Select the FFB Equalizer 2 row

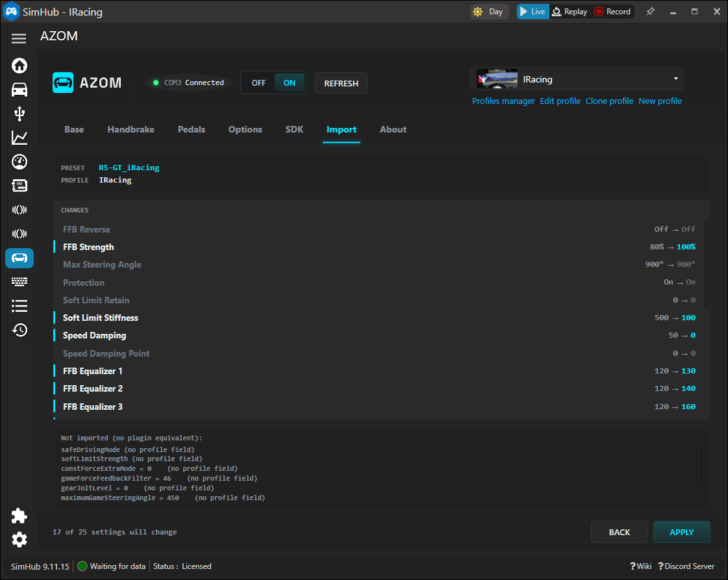379,388
